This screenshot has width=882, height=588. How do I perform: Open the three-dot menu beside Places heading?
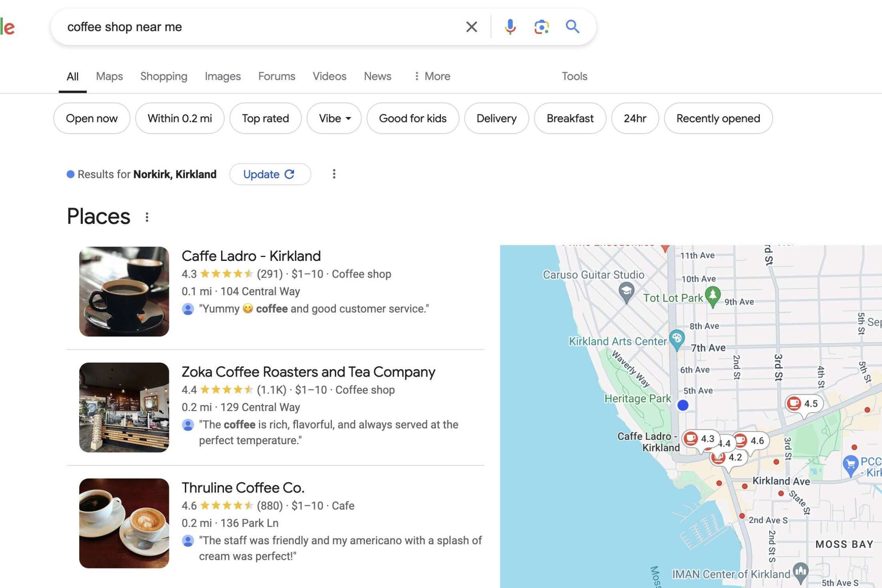[x=147, y=217]
